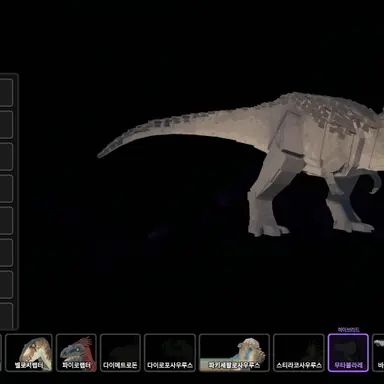Choose the Dilophosaurus (다이로포사우루스) card

[x=170, y=353]
